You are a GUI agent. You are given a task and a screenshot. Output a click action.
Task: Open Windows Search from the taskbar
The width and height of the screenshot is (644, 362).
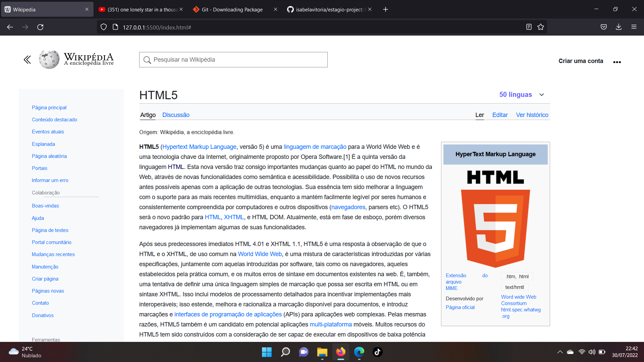(x=285, y=352)
